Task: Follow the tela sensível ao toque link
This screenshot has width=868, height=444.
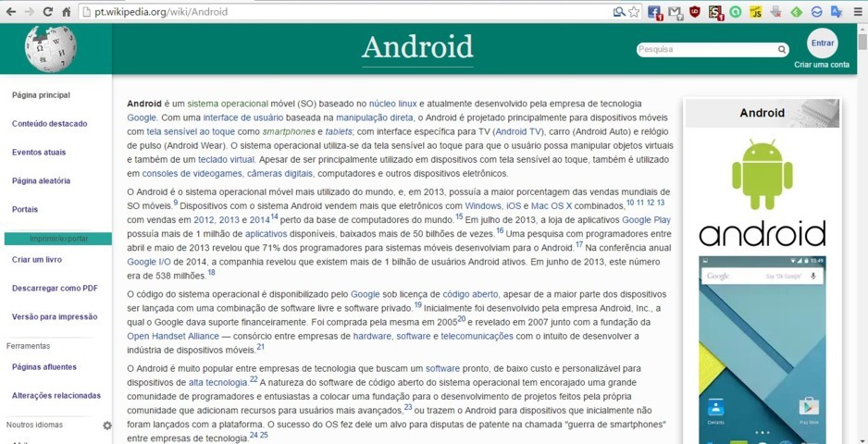Action: point(191,131)
